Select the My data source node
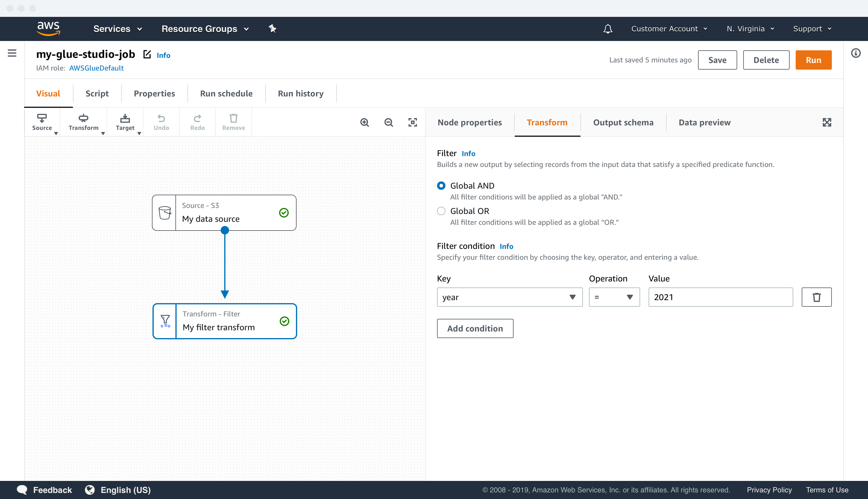 (x=224, y=213)
